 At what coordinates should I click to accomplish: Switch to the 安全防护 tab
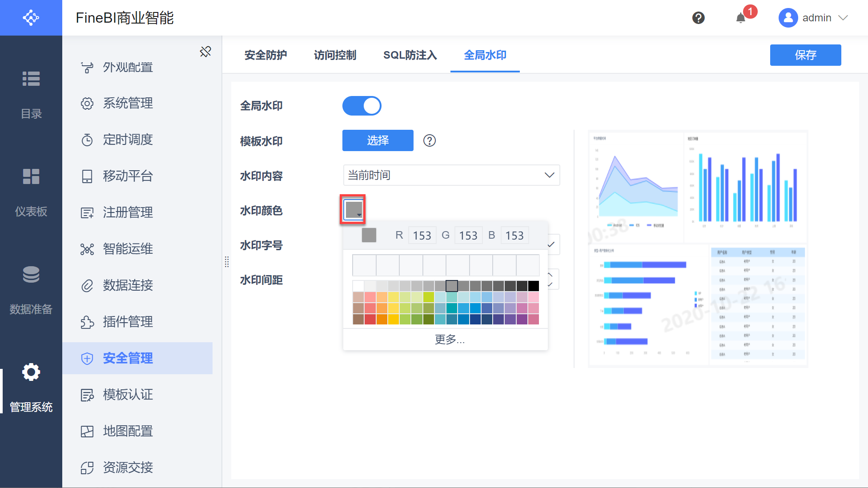click(265, 55)
